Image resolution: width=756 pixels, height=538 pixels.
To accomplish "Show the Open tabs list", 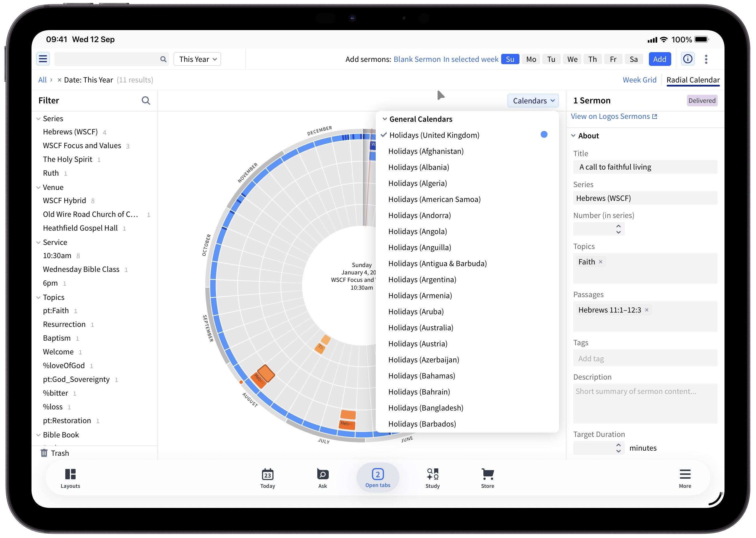I will pyautogui.click(x=377, y=478).
